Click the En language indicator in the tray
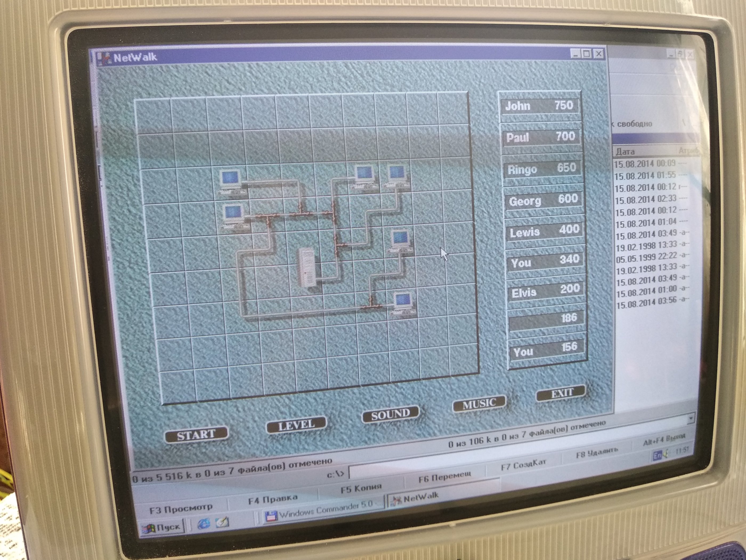 pos(657,456)
